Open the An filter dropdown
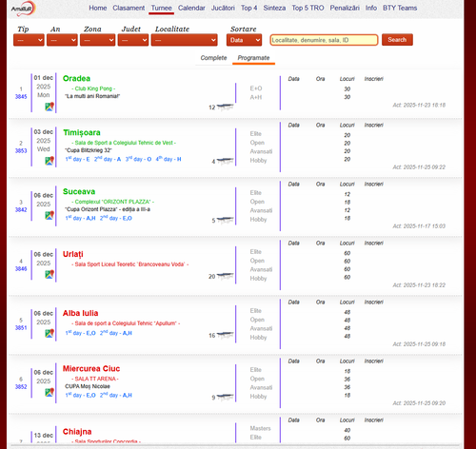The image size is (476, 449). coord(62,40)
